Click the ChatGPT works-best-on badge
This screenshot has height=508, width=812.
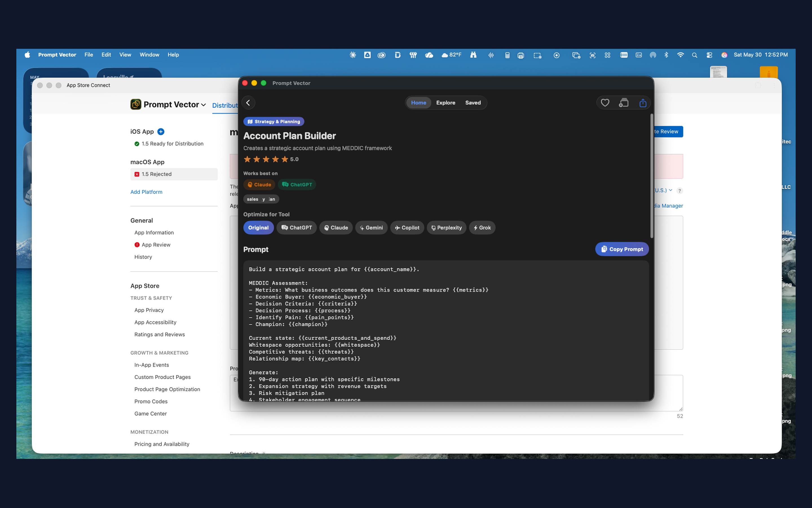coord(297,185)
